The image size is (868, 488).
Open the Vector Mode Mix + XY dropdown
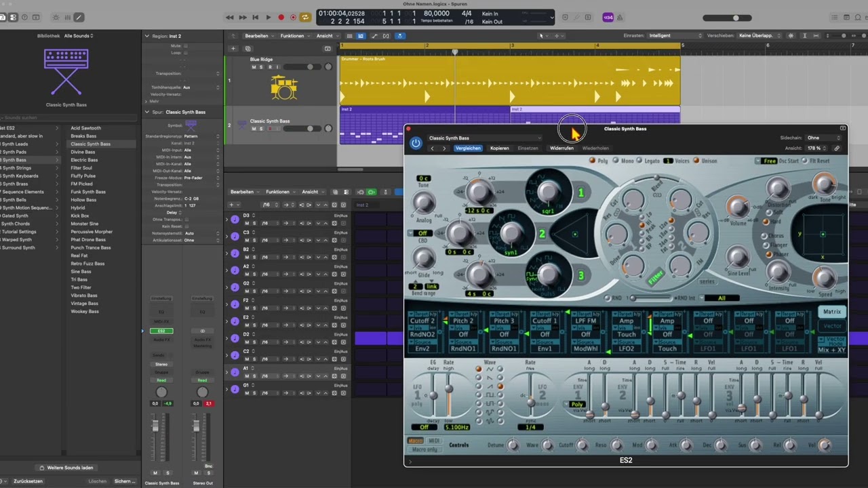coord(831,346)
